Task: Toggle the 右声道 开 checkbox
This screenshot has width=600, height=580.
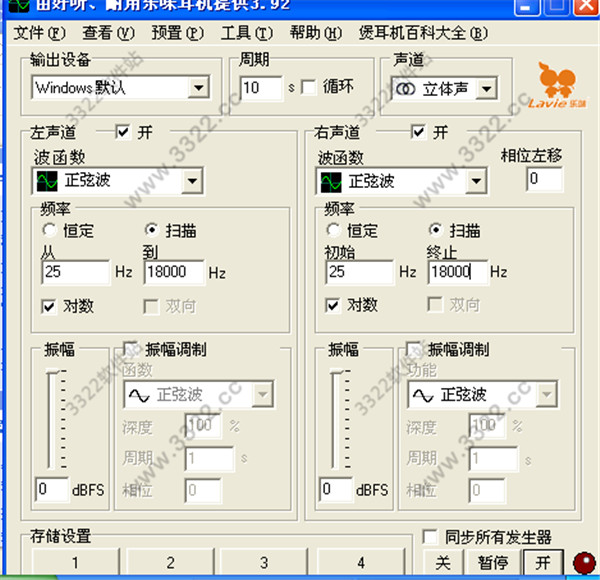Action: click(x=418, y=132)
